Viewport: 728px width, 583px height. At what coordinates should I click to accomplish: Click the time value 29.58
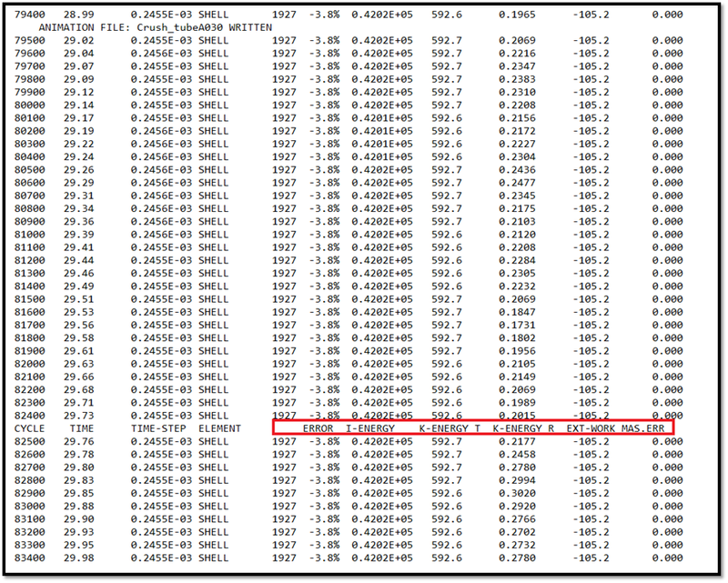(78, 338)
